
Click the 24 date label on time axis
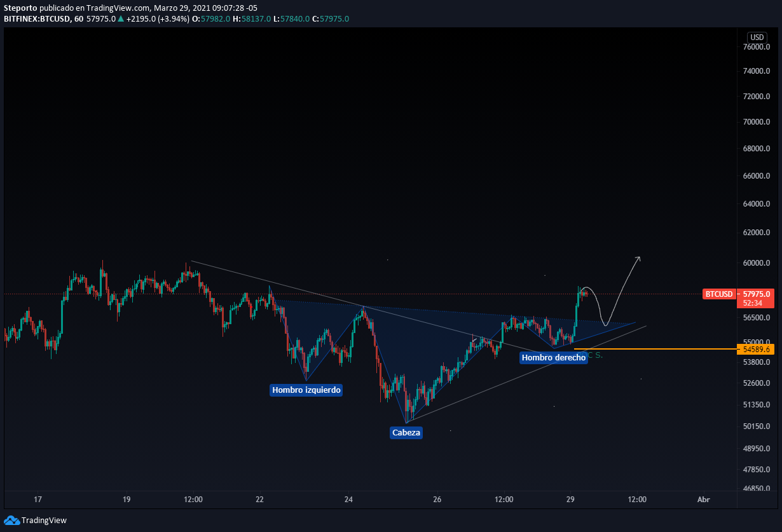(348, 500)
